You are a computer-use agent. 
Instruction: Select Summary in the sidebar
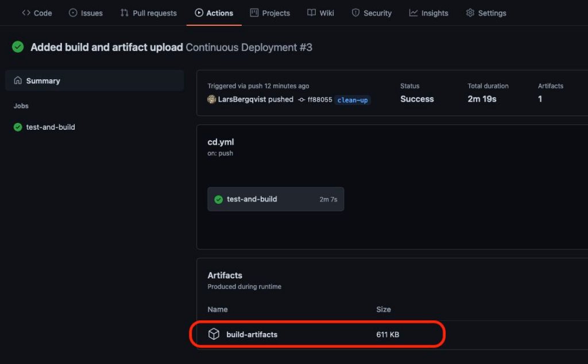(x=43, y=81)
